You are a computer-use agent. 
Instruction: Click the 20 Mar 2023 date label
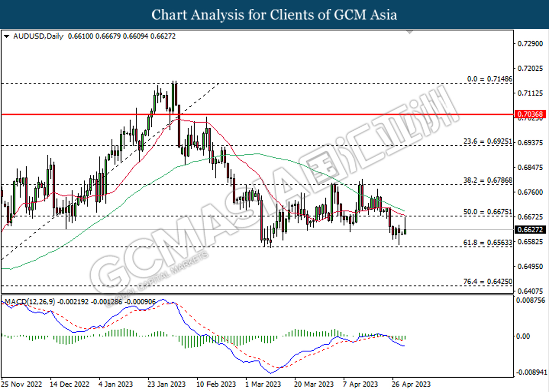[x=314, y=384]
